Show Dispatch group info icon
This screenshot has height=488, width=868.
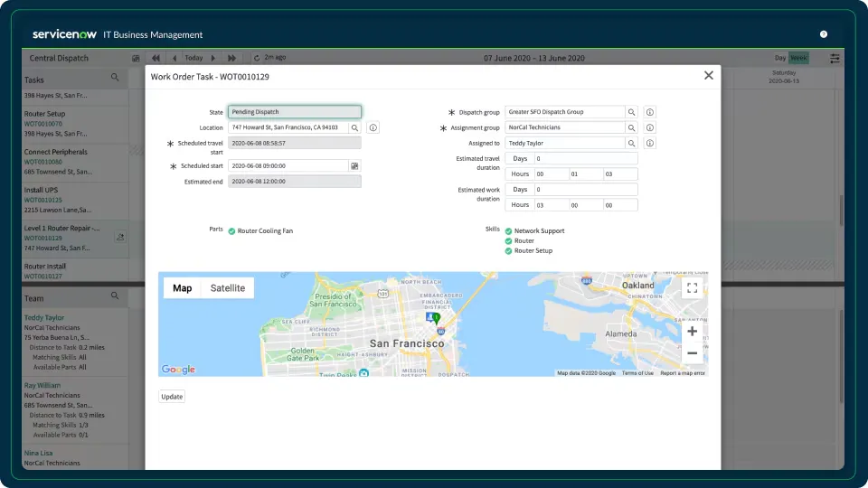pos(650,112)
